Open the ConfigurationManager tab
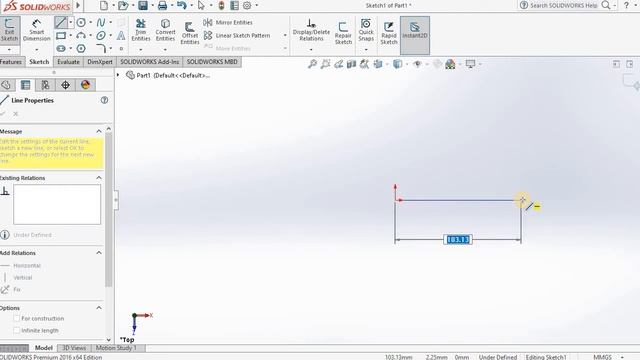 coord(45,85)
